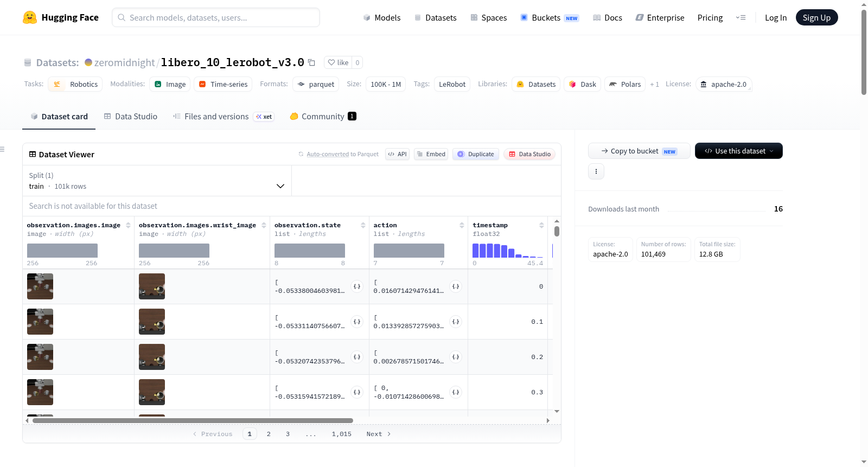Go to page 2 of the table
This screenshot has height=467, width=868.
(x=269, y=434)
